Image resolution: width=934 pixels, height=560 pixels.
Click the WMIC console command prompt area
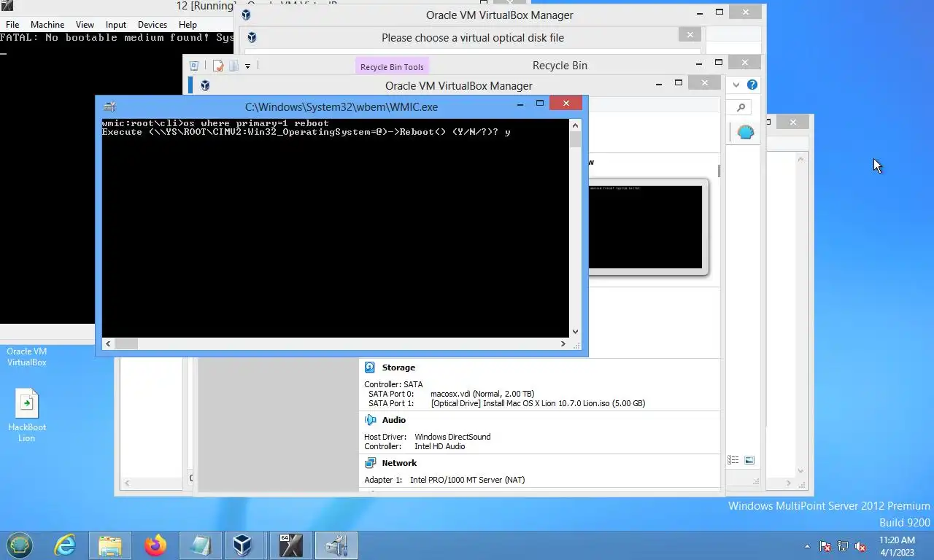tap(336, 228)
